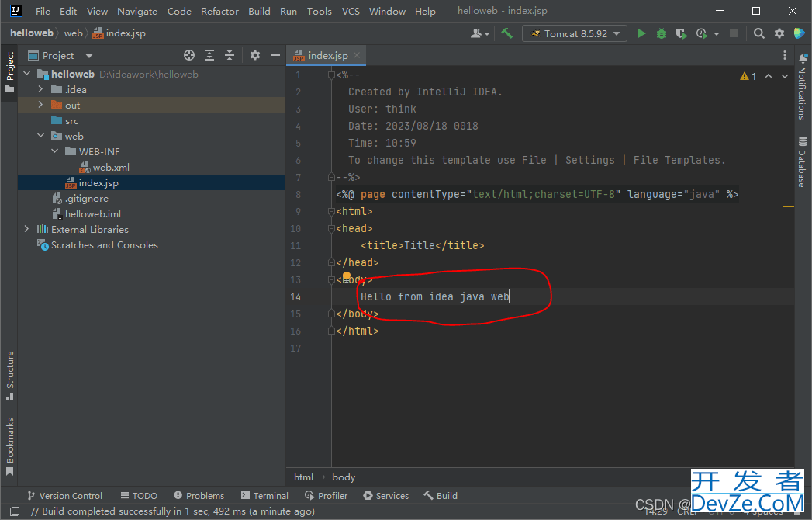Open Version Control tool window
Image resolution: width=812 pixels, height=520 pixels.
pos(64,496)
